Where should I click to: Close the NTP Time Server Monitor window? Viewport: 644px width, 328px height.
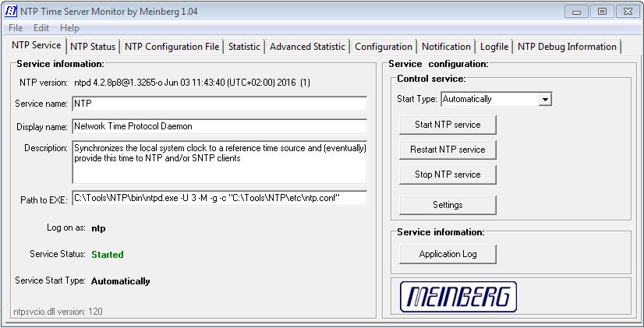628,12
